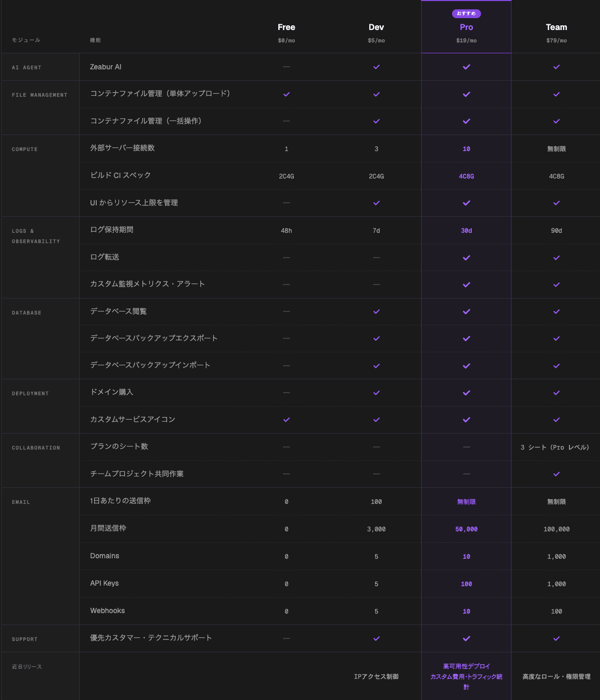This screenshot has width=600, height=700.
Task: Expand the EMAIL module section
Action: [20, 501]
